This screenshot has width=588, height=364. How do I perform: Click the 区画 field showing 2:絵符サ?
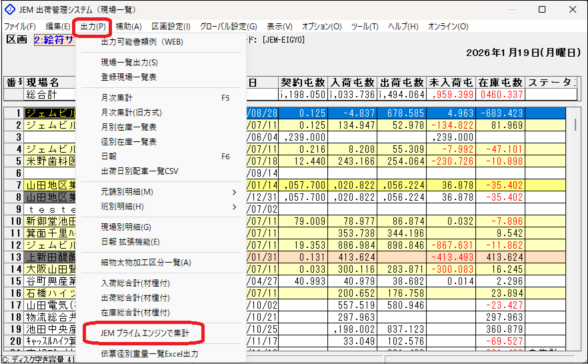pyautogui.click(x=53, y=41)
